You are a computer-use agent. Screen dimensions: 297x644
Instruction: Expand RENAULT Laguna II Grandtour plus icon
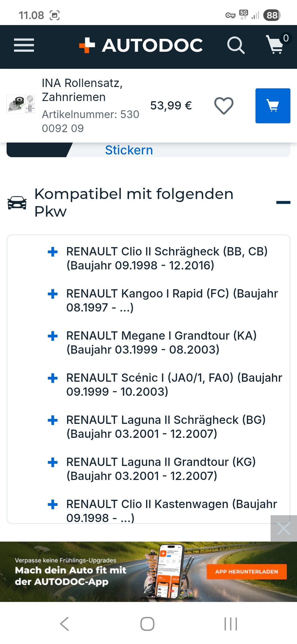pos(53,462)
